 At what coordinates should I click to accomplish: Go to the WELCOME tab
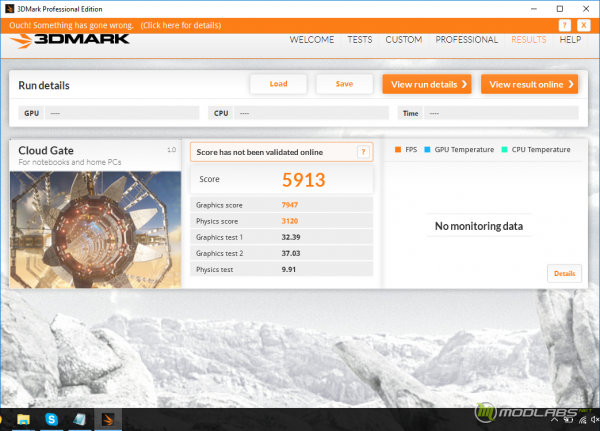click(x=311, y=40)
